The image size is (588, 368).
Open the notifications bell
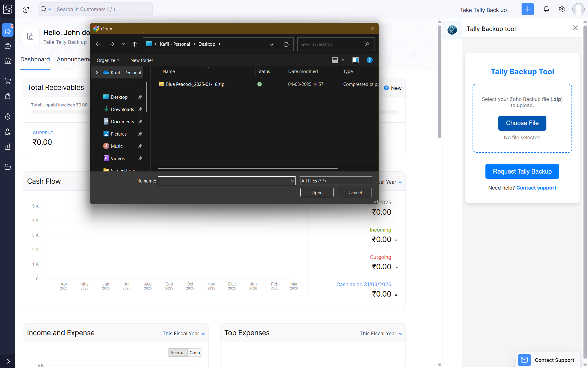pyautogui.click(x=546, y=10)
